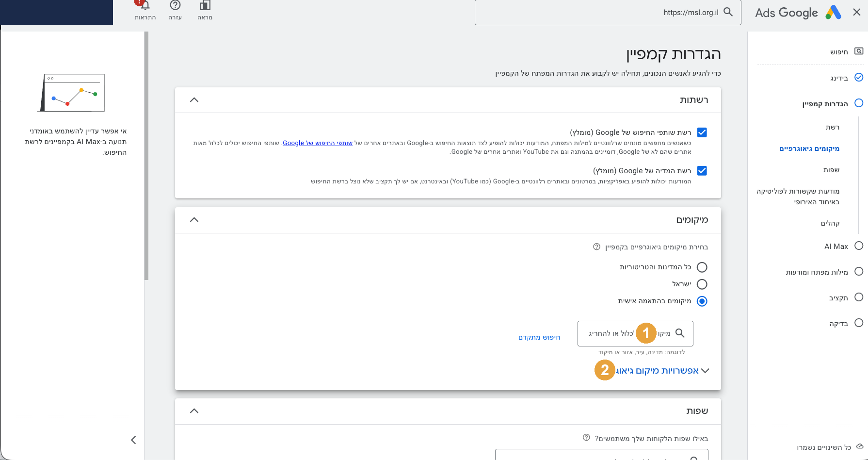
Task: Collapse the Locations section chevron
Action: pyautogui.click(x=194, y=219)
